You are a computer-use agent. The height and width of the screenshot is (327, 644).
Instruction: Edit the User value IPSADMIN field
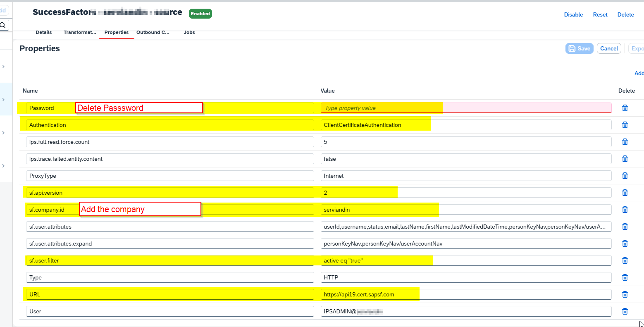click(x=466, y=311)
